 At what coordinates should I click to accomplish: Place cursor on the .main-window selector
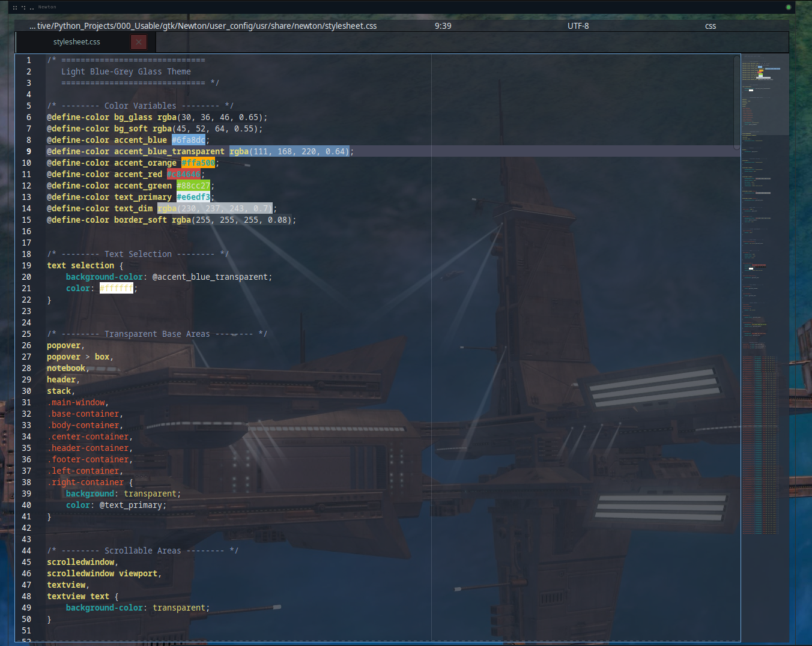[x=77, y=402]
